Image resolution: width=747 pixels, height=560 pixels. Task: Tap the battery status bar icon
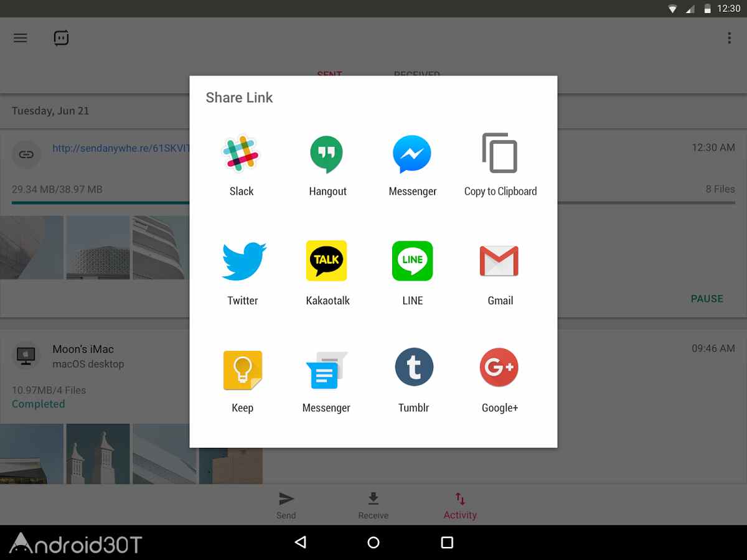[708, 9]
